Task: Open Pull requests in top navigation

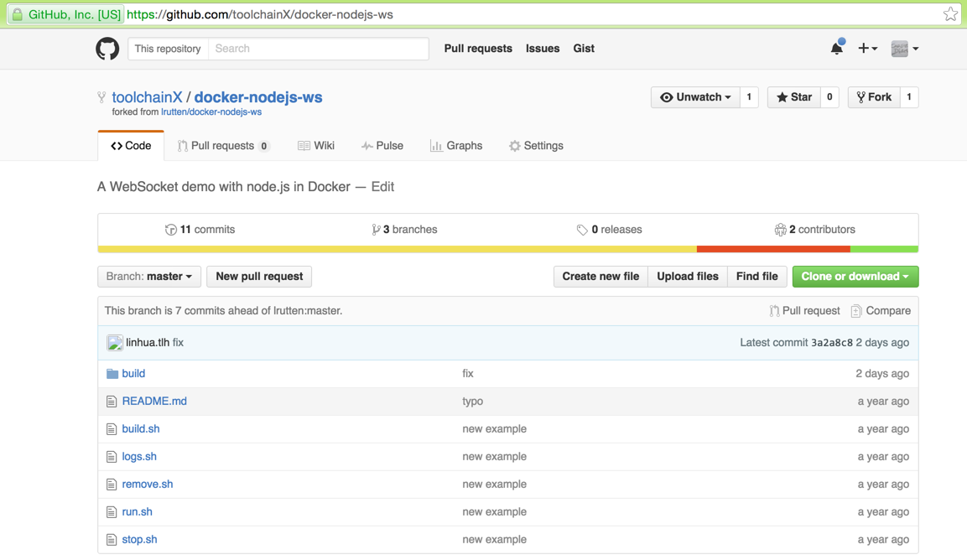Action: point(478,48)
